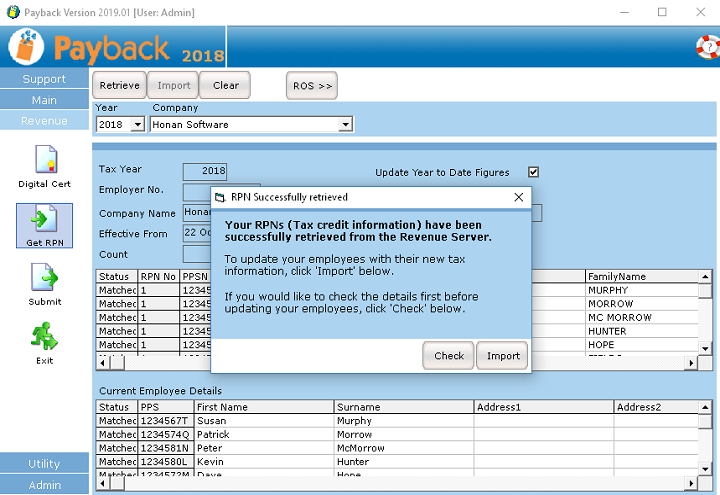Close the RPN Successfully retrieved dialog
720x495 pixels.
[518, 197]
